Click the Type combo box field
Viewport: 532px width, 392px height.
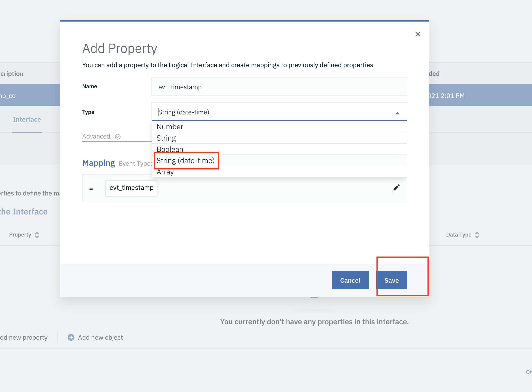click(x=279, y=112)
